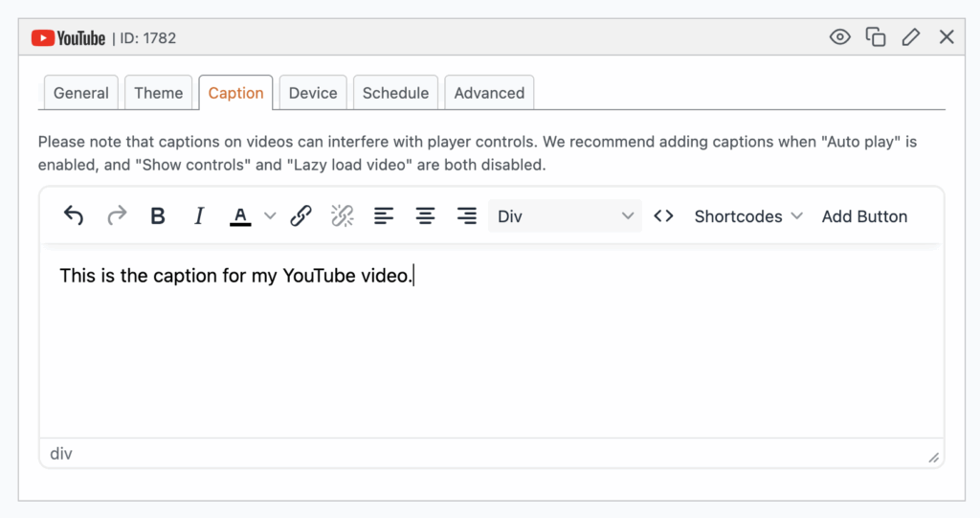Duplicate item with the copy icon
The image size is (980, 518).
pyautogui.click(x=876, y=37)
